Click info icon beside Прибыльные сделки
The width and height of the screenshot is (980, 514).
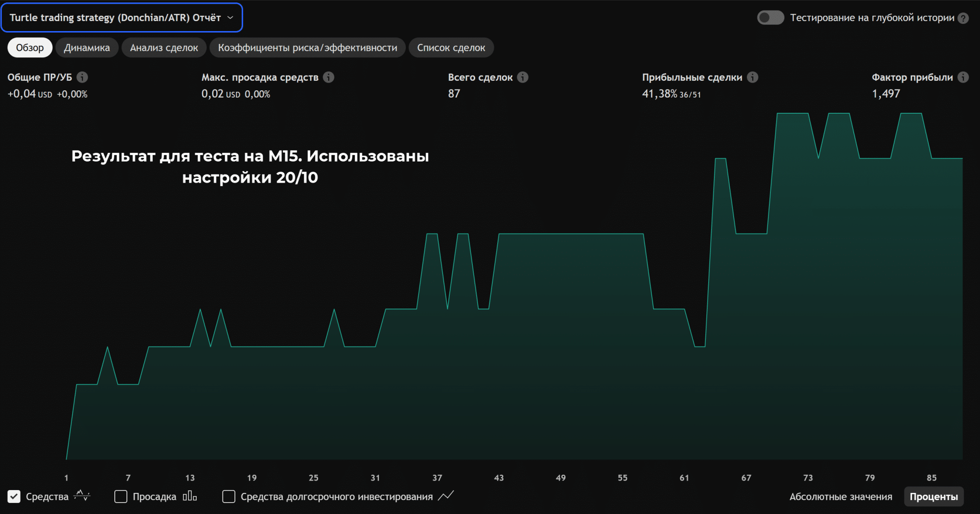tap(753, 77)
